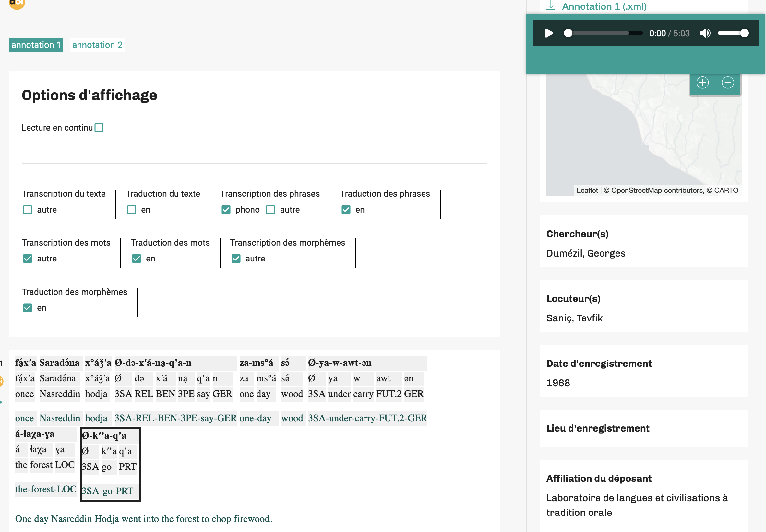Uncheck autre under Transcription des morphèmes
This screenshot has height=532, width=766.
[236, 259]
